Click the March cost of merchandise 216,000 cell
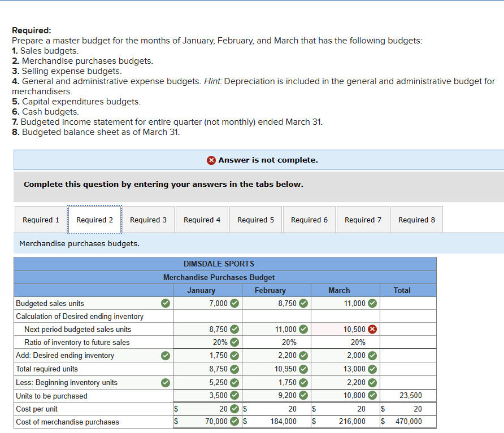This screenshot has width=504, height=433. pos(345,422)
